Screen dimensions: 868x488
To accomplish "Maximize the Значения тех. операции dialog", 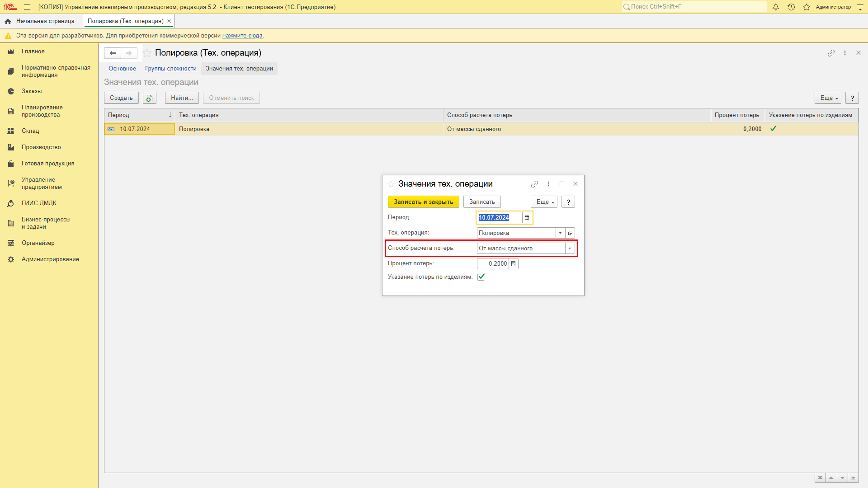I will click(x=562, y=184).
